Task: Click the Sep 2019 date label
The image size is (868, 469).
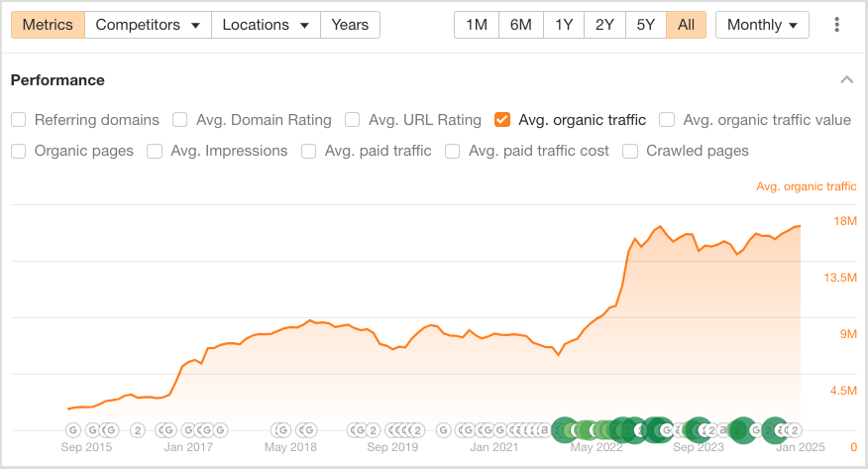Action: click(x=392, y=447)
